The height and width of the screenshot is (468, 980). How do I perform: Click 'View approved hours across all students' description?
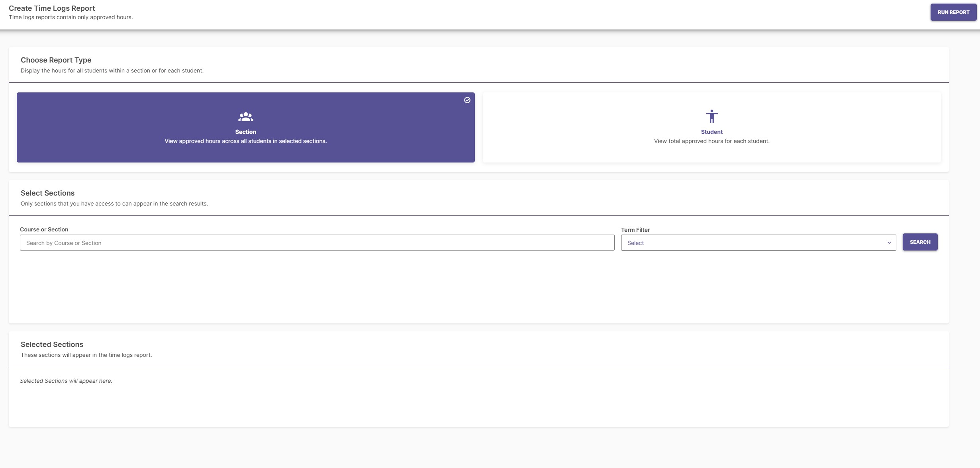pyautogui.click(x=245, y=141)
